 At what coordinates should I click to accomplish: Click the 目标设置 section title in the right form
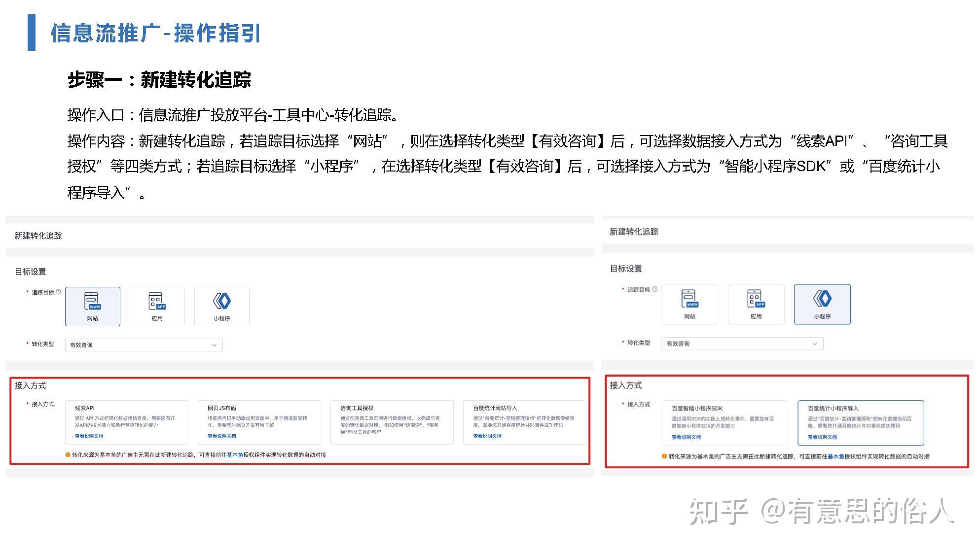(626, 269)
